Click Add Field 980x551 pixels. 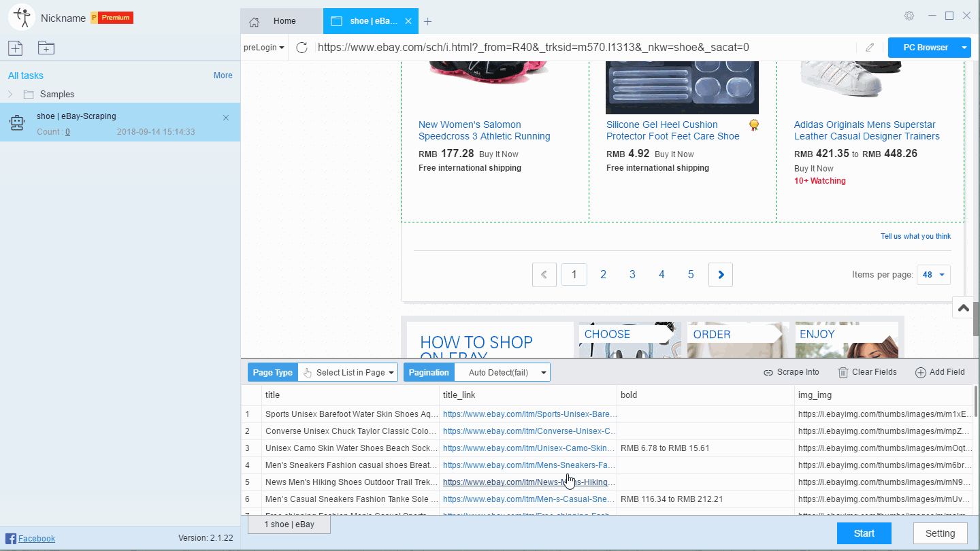[940, 372]
